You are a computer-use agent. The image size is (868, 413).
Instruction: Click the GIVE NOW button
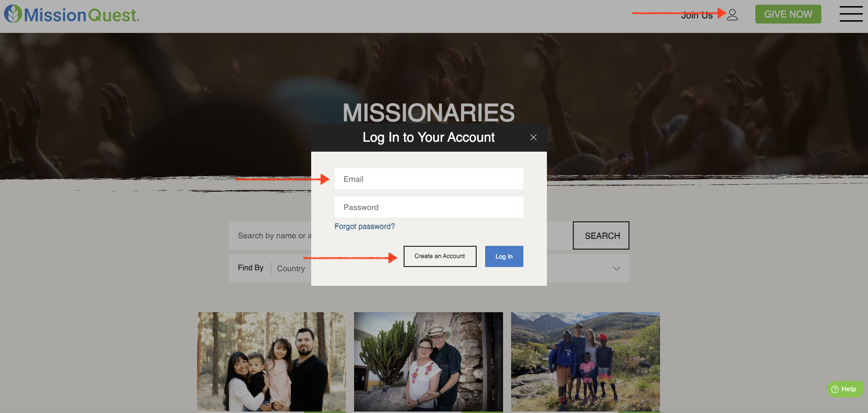tap(788, 14)
